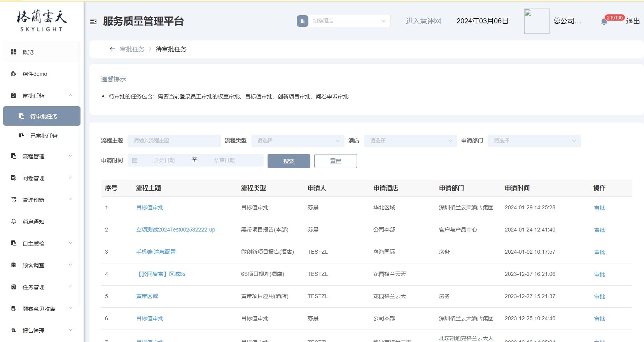
Task: Click the 问卷管理 icon in sidebar
Action: point(14,178)
